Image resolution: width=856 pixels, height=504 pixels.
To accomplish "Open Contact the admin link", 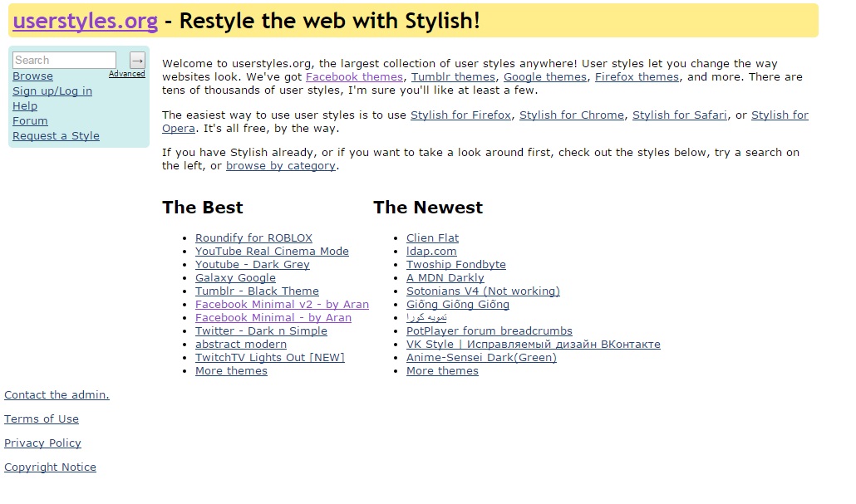I will (57, 394).
